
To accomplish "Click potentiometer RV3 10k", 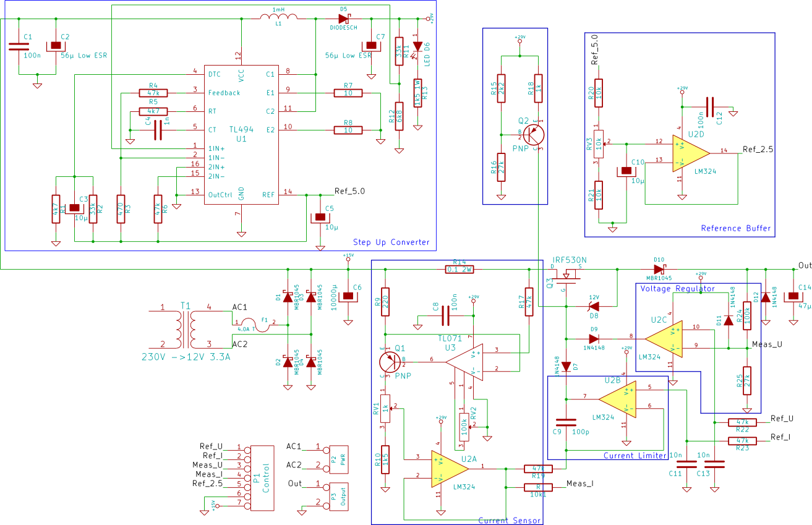I will click(598, 144).
